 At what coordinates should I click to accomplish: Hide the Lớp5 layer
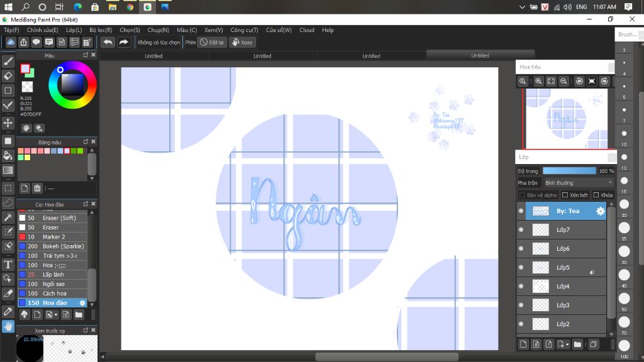click(x=521, y=268)
